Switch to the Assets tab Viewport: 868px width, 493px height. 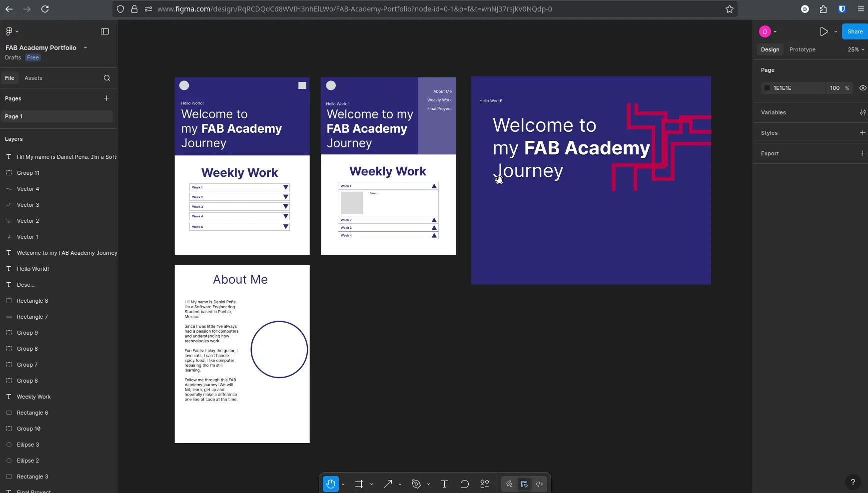[x=33, y=78]
